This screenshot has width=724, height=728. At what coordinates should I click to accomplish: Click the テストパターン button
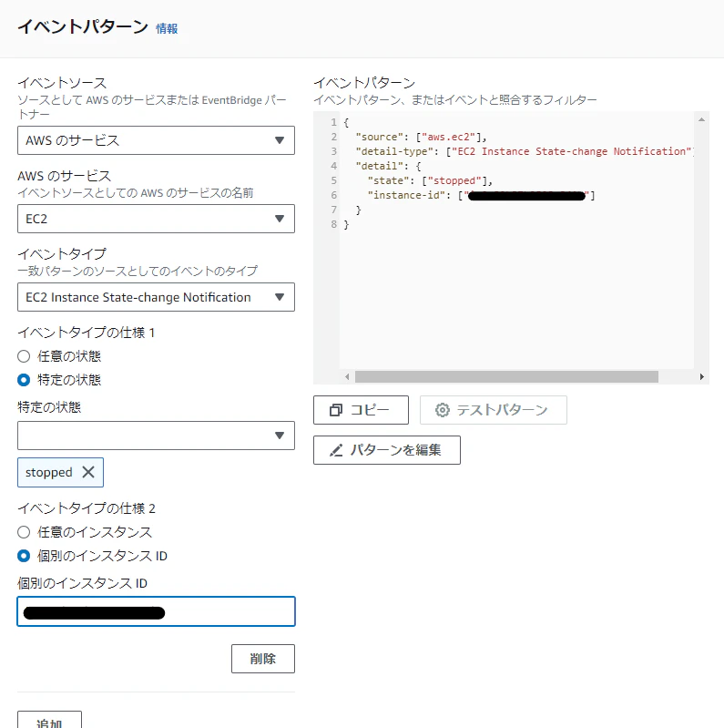494,410
